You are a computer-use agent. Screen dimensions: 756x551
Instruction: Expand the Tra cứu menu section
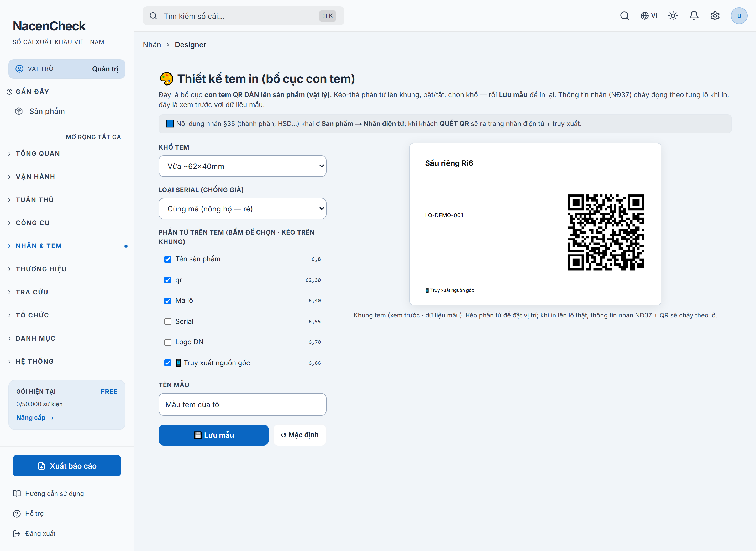click(67, 292)
